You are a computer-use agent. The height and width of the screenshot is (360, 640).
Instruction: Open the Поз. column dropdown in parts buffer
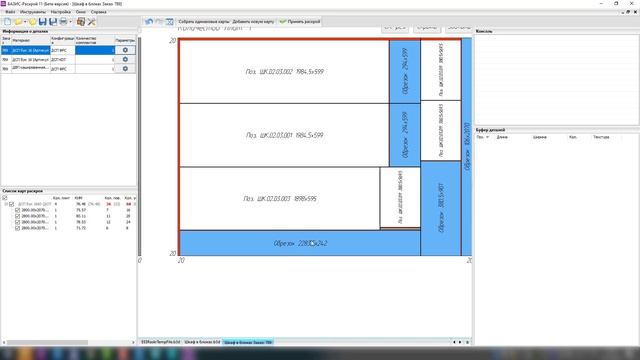(x=487, y=137)
